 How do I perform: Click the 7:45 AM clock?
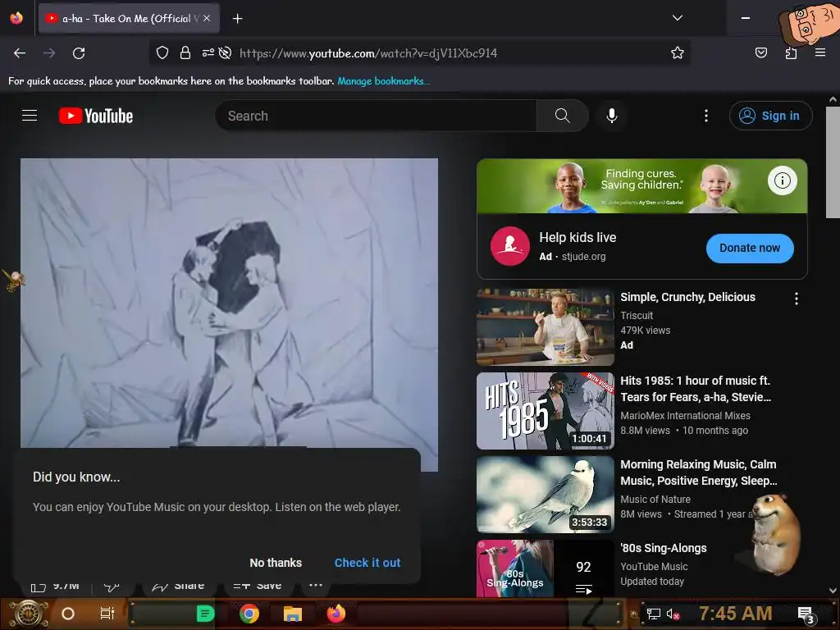[x=736, y=614]
